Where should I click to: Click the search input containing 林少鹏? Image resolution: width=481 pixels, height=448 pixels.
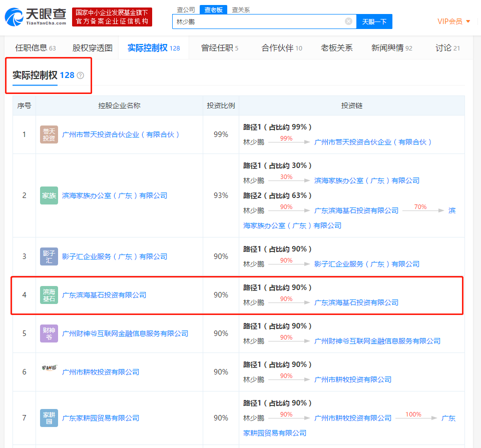(x=258, y=21)
